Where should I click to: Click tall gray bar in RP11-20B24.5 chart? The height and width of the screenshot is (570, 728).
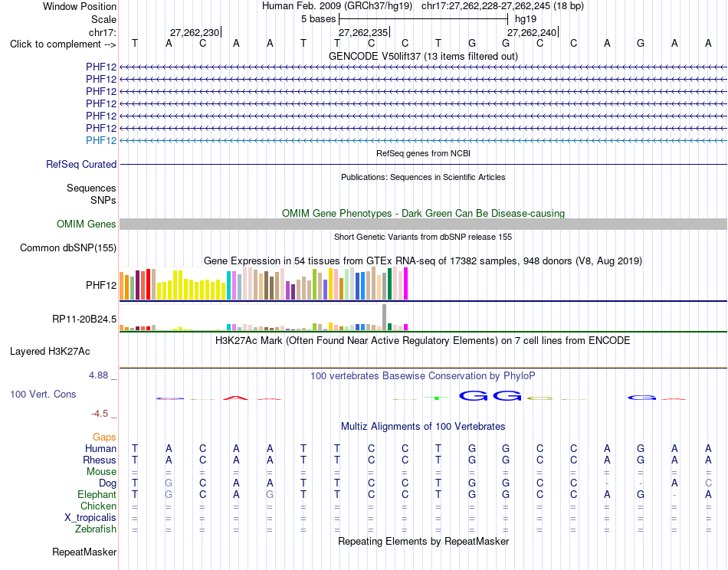click(x=385, y=317)
